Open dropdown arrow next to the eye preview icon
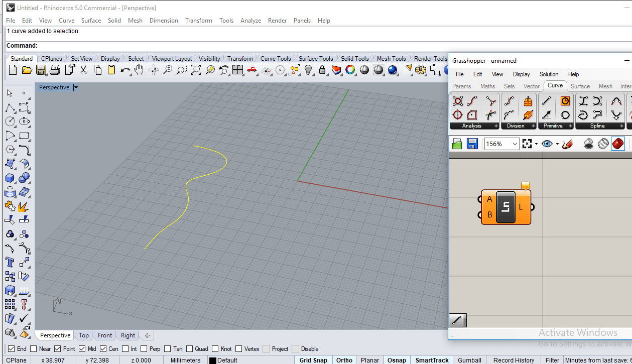The width and height of the screenshot is (632, 364). [557, 144]
